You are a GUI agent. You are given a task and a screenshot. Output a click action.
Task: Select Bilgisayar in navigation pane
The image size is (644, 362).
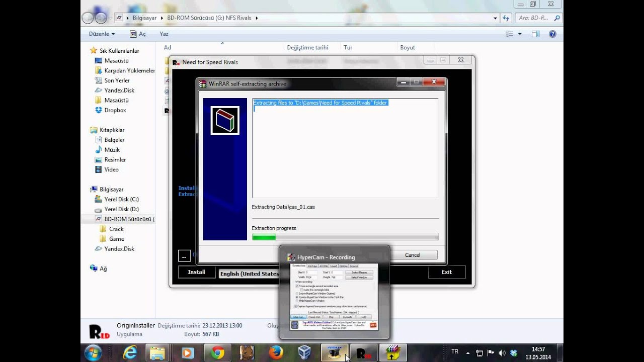click(x=111, y=189)
